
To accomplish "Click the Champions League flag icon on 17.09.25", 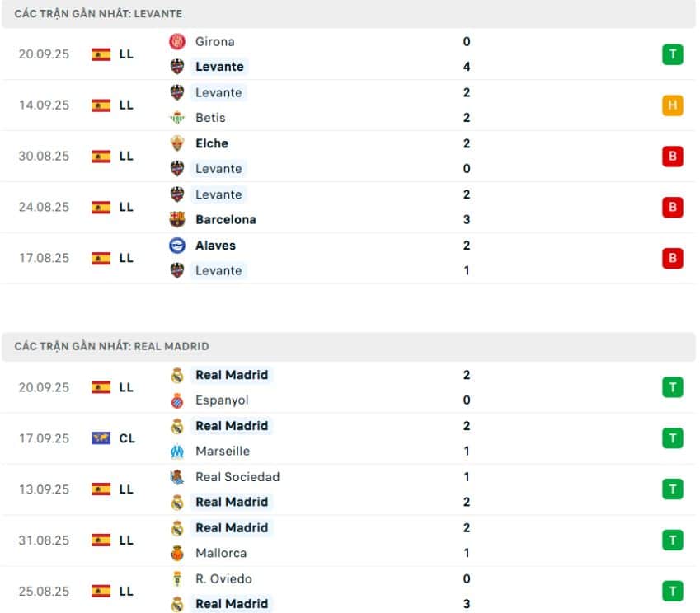I will click(x=101, y=438).
